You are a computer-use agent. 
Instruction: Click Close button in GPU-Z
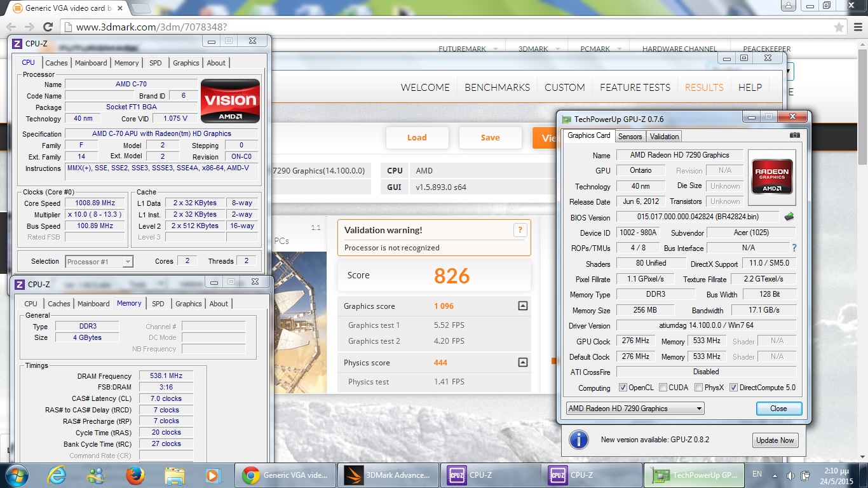tap(779, 409)
